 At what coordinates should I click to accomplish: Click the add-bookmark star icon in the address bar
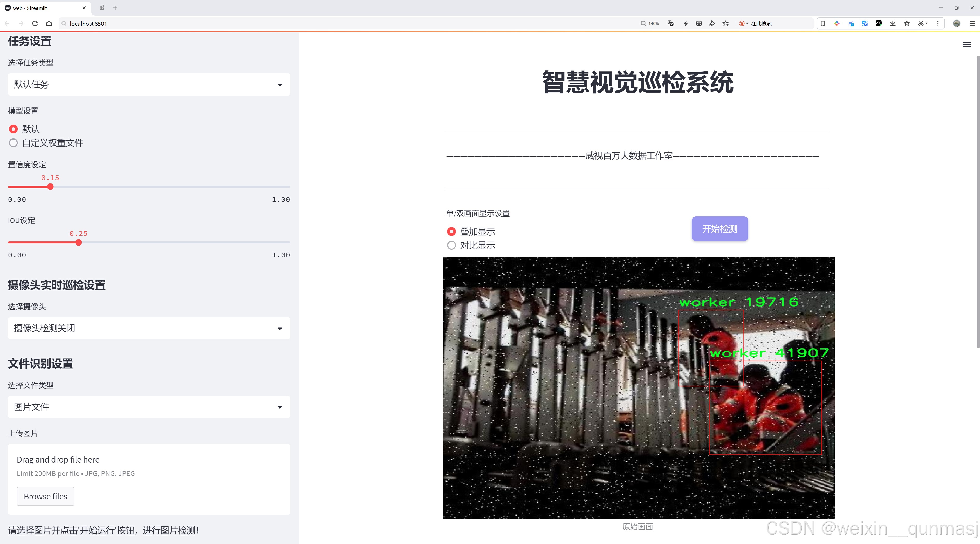[726, 24]
